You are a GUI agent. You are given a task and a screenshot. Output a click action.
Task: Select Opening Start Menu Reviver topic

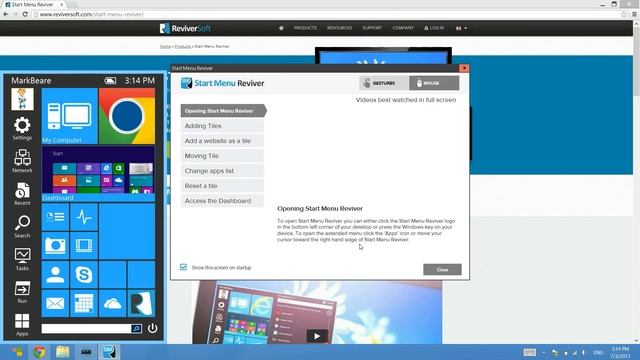[224, 111]
